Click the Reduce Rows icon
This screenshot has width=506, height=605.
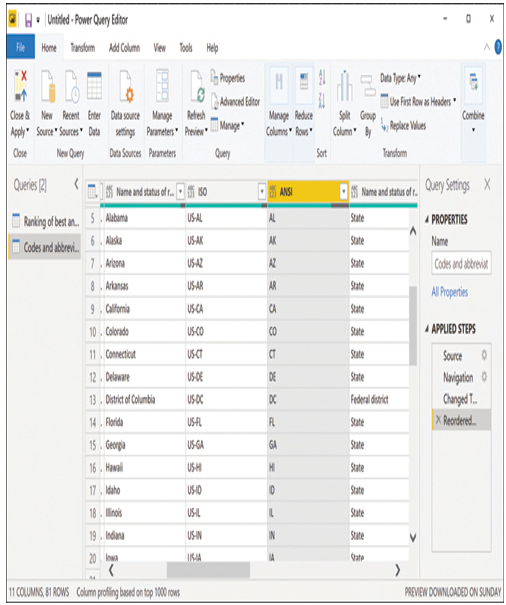point(304,83)
